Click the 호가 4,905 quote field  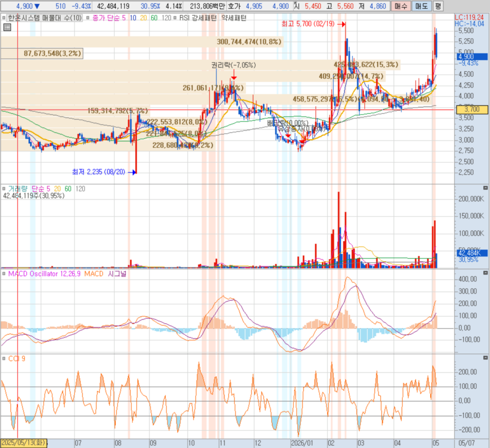[x=244, y=6]
